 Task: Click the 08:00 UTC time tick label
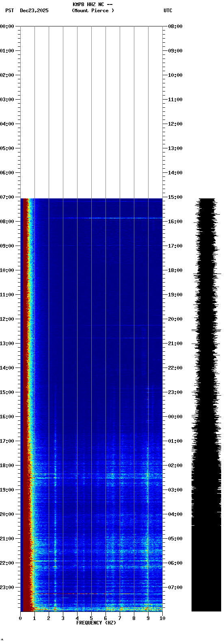pyautogui.click(x=175, y=26)
